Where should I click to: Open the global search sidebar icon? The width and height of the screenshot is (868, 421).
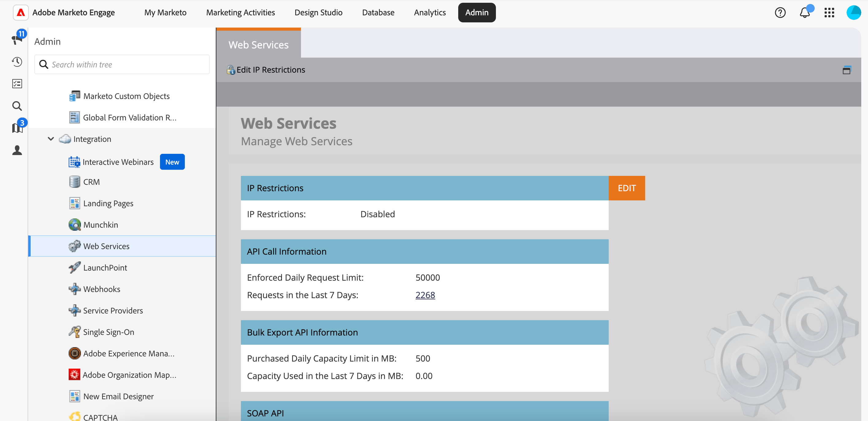pos(17,106)
